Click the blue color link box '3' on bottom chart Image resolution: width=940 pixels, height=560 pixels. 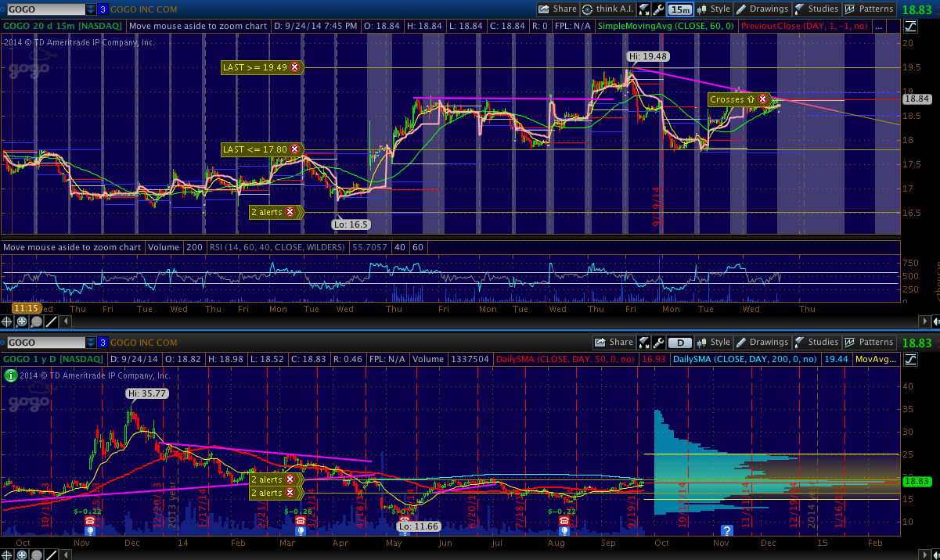coord(103,343)
